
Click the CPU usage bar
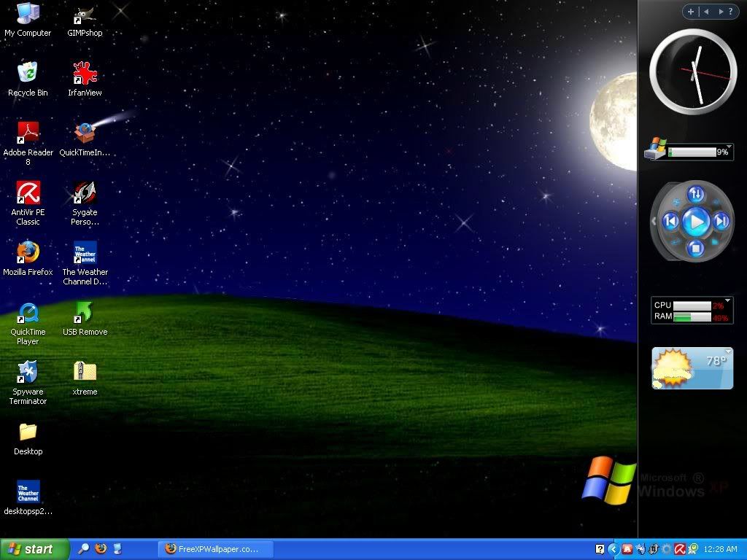692,306
